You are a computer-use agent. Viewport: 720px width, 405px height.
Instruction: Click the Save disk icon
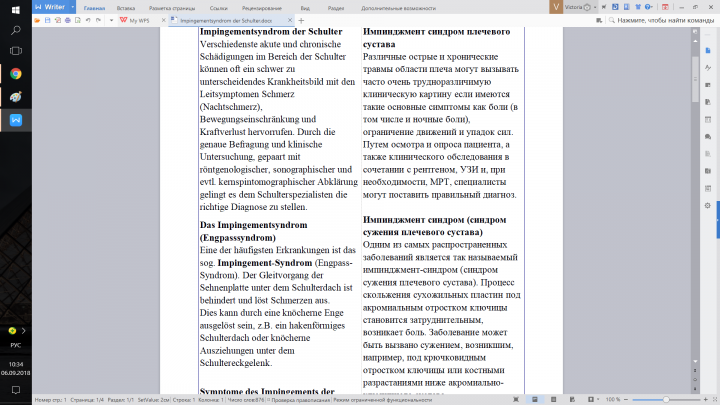point(47,20)
